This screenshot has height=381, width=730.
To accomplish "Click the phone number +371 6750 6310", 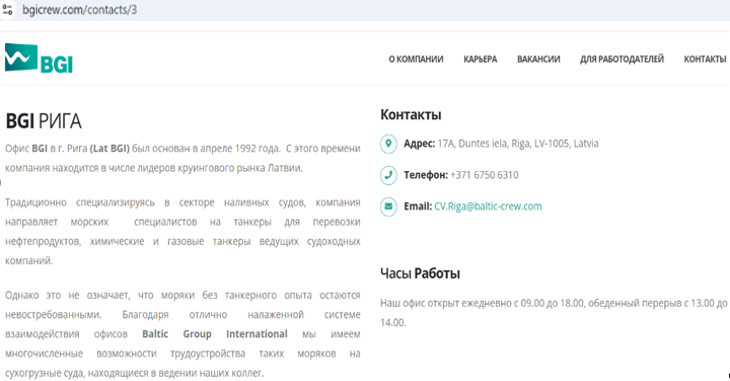I will click(x=484, y=175).
